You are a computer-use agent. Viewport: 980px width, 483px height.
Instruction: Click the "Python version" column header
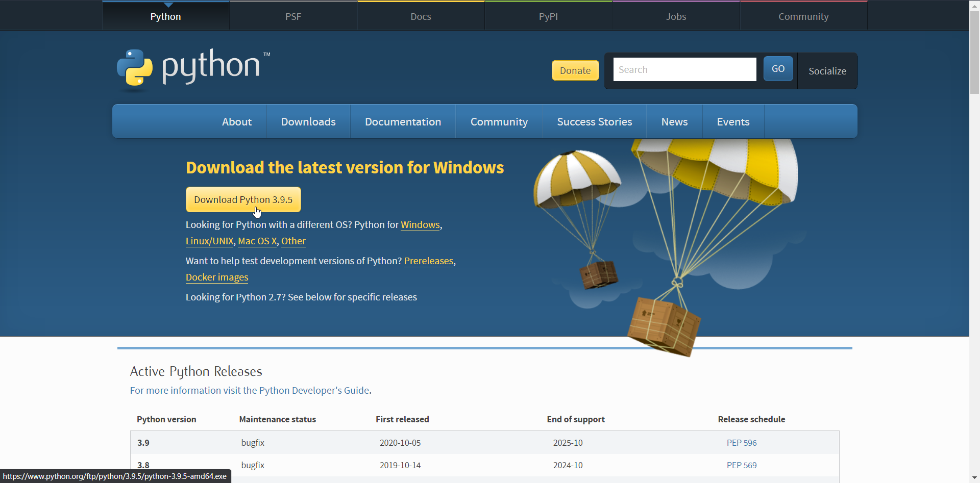coord(166,419)
